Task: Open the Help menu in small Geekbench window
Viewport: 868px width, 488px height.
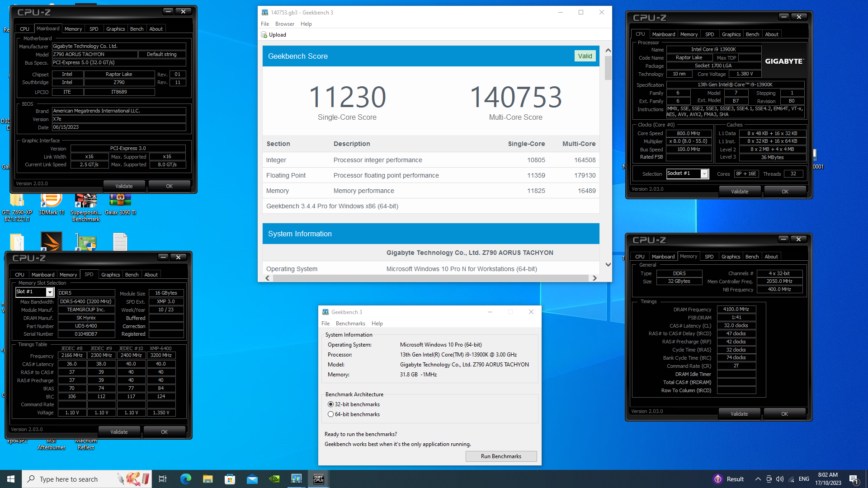Action: [x=377, y=324]
